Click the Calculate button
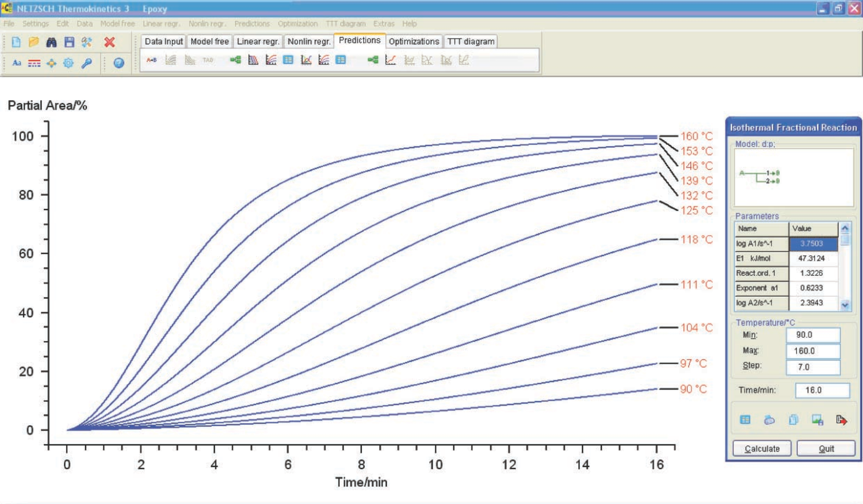This screenshot has width=863, height=504. click(x=762, y=449)
